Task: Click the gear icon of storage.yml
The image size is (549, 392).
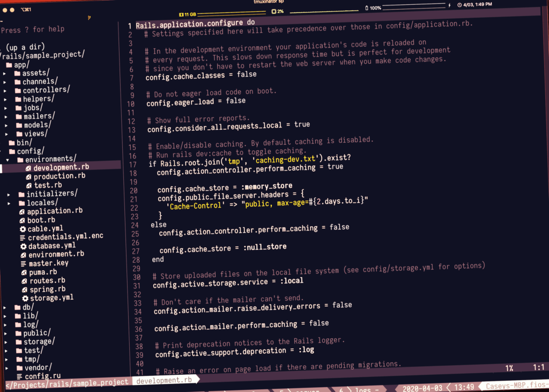Action: pos(25,299)
